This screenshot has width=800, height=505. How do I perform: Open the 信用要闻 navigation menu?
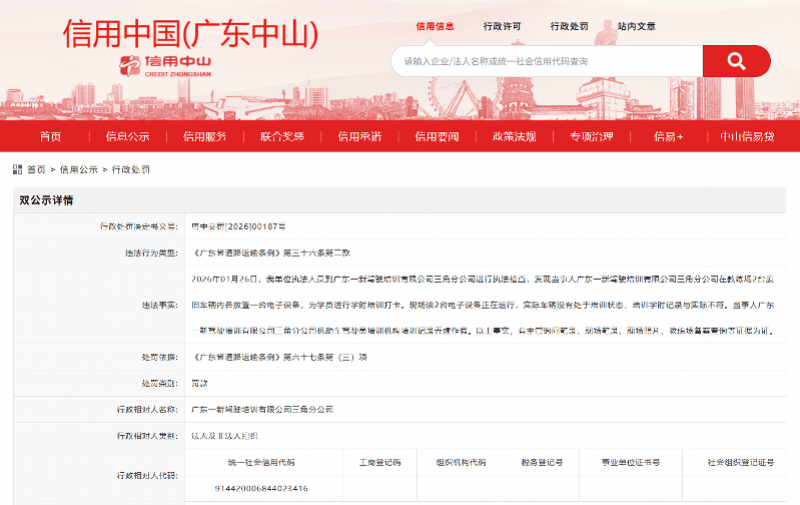pos(437,136)
